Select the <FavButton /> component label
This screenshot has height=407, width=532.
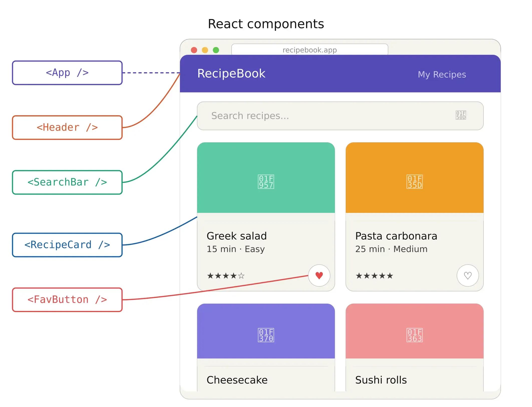pyautogui.click(x=67, y=300)
